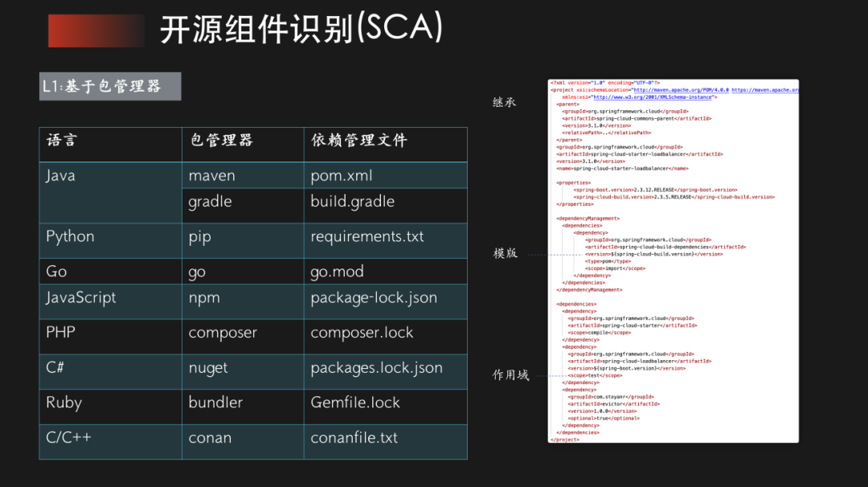Click the go.mod cell
868x487 pixels.
click(x=386, y=271)
